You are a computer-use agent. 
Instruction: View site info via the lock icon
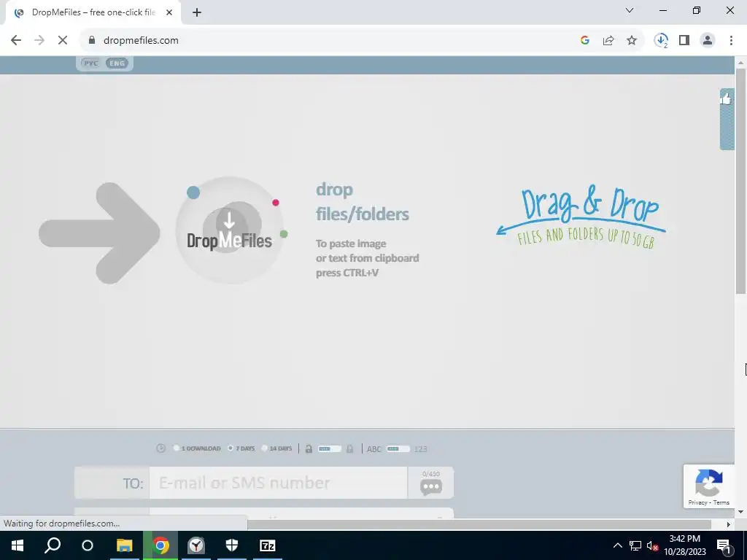click(x=92, y=41)
